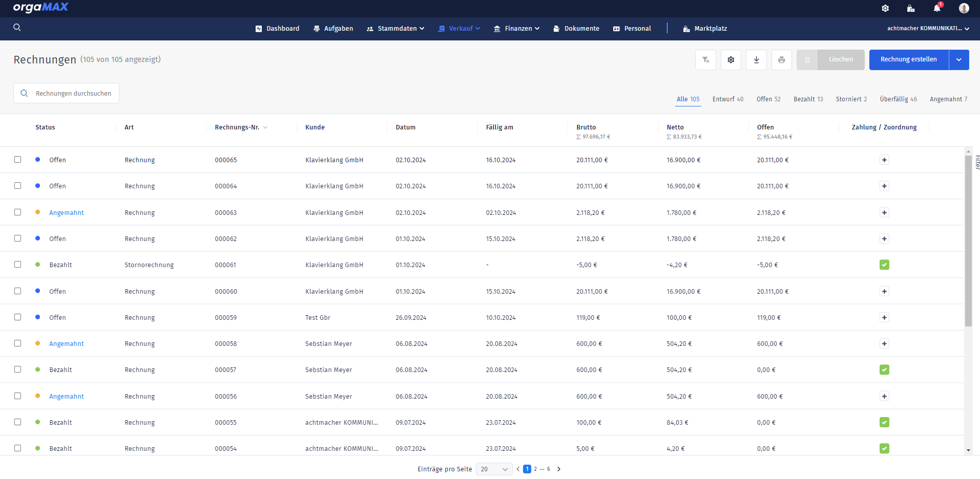Expand the Rechnung erstellen dropdown arrow
980x479 pixels.
click(958, 60)
